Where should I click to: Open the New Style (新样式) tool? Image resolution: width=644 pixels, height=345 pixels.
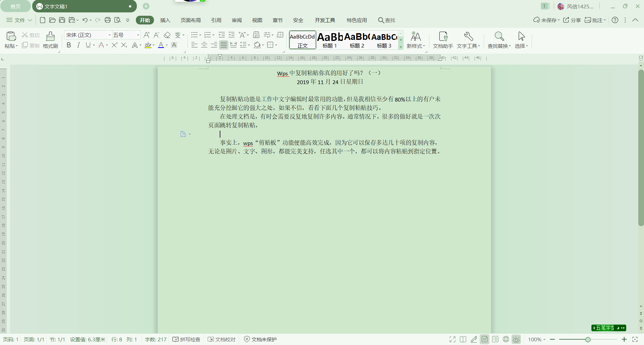tap(416, 40)
